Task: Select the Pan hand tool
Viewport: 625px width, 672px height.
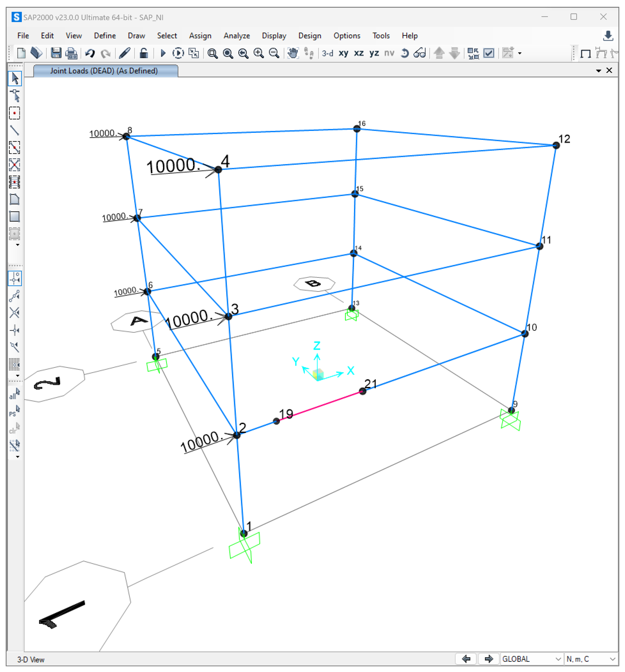Action: tap(293, 53)
